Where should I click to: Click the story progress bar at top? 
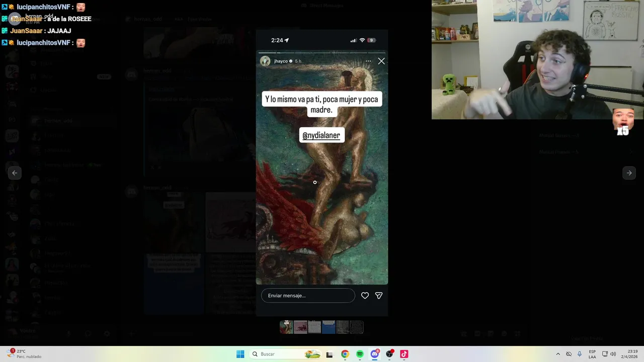pos(322,52)
